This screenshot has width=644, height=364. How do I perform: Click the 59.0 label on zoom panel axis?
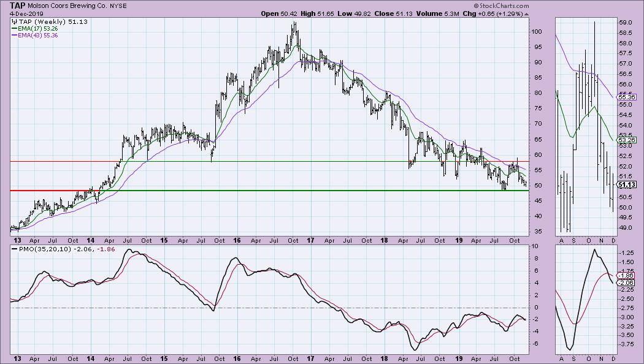click(x=625, y=23)
